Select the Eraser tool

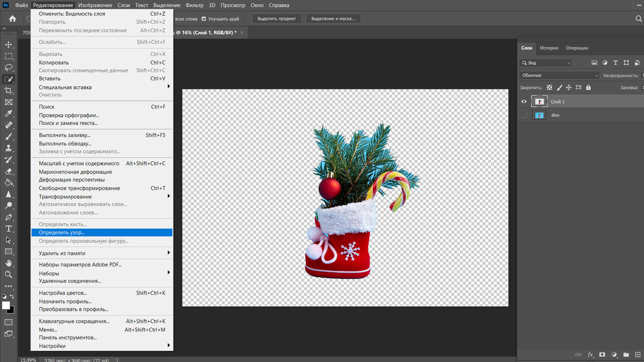(9, 172)
